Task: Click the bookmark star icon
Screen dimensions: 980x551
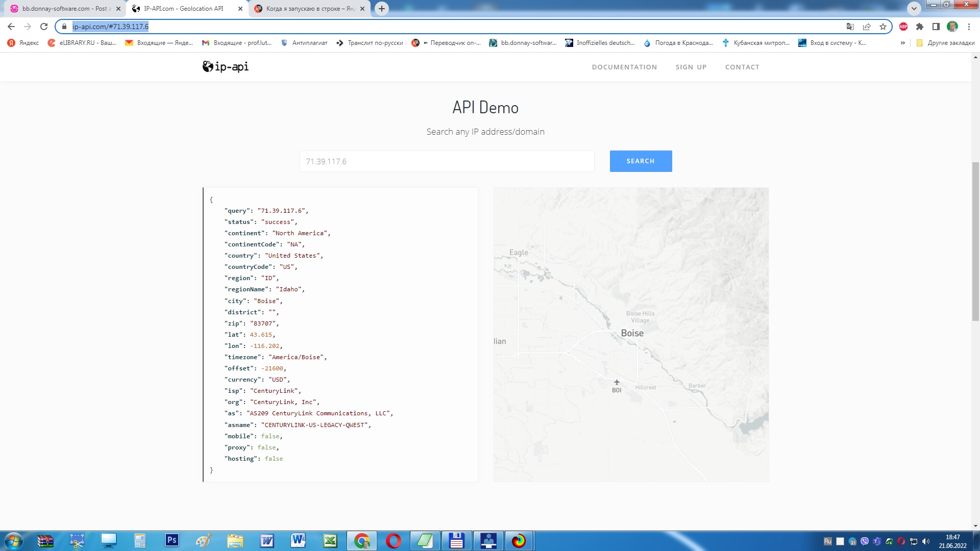Action: click(x=883, y=27)
